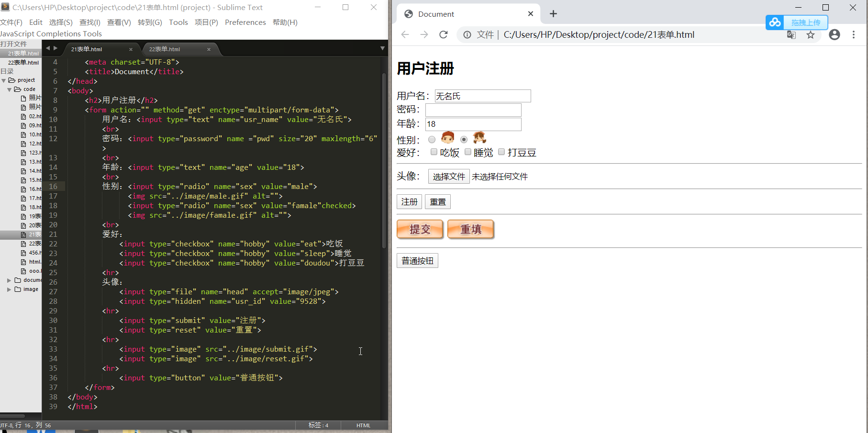Click the orange 重填 image reset button

pos(470,229)
